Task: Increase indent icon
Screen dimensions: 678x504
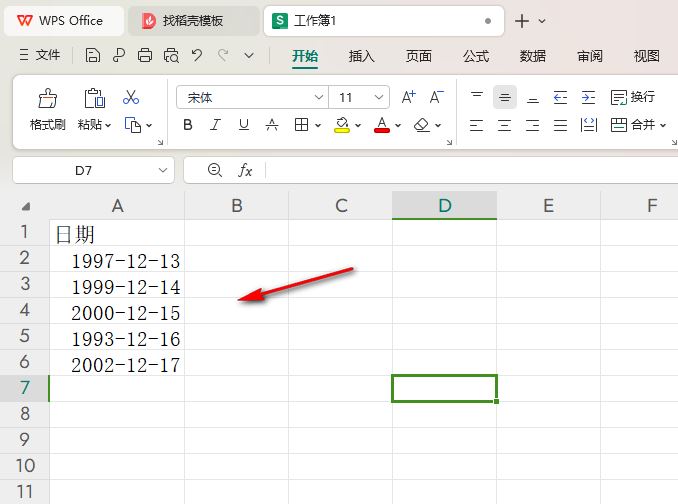Action: click(588, 97)
